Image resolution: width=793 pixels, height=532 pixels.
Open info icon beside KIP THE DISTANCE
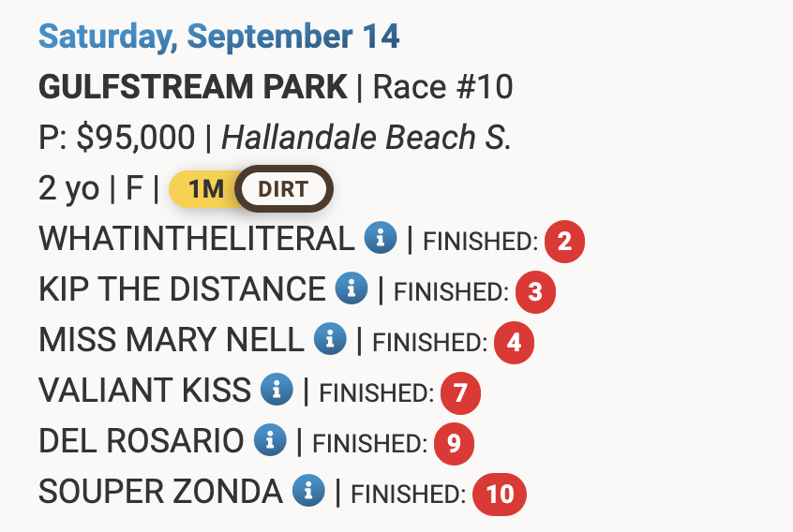coord(351,289)
